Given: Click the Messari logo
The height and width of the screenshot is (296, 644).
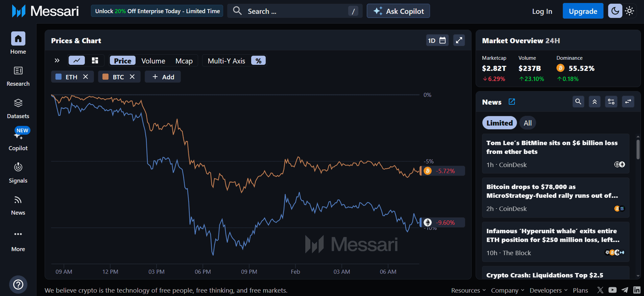Looking at the screenshot, I should (45, 11).
